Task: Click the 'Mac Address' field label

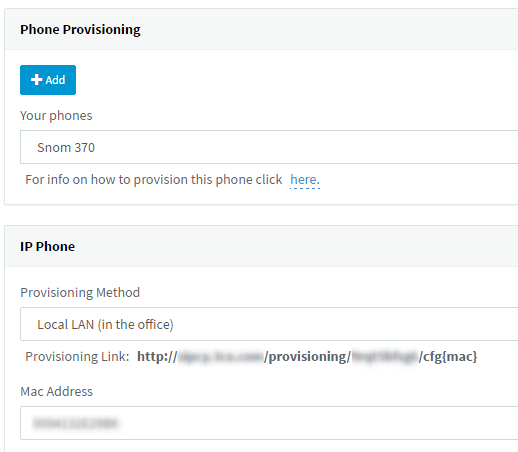Action: point(56,391)
